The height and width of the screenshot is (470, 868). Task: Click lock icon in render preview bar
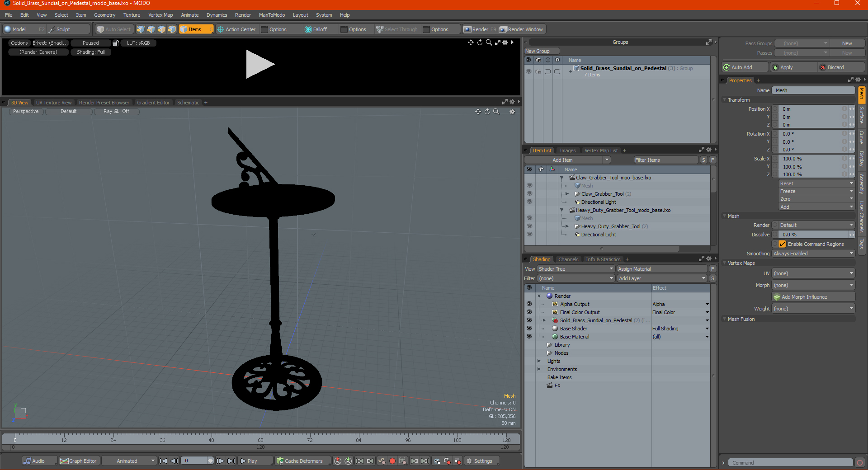(116, 43)
